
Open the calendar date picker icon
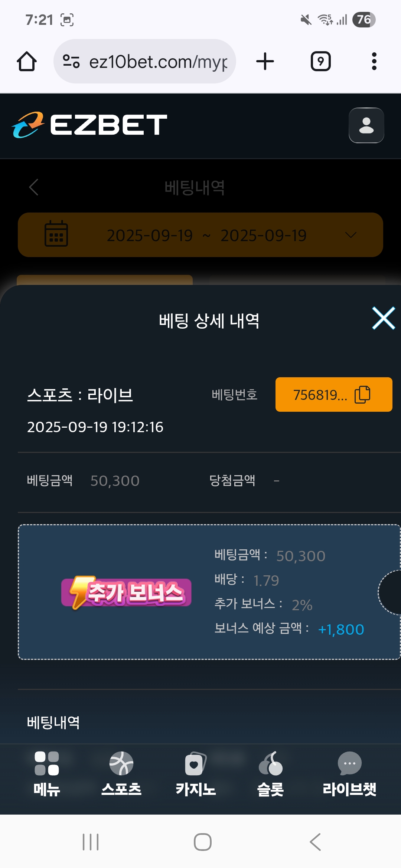[56, 234]
